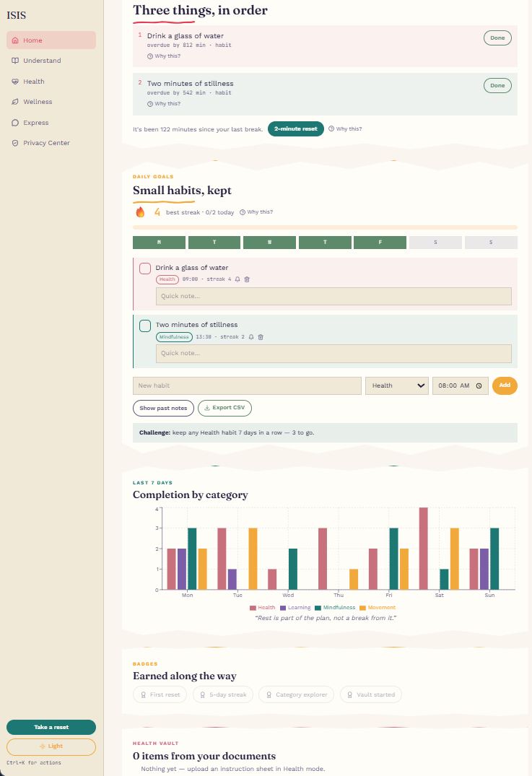Select Monday in the week strip

pos(159,242)
